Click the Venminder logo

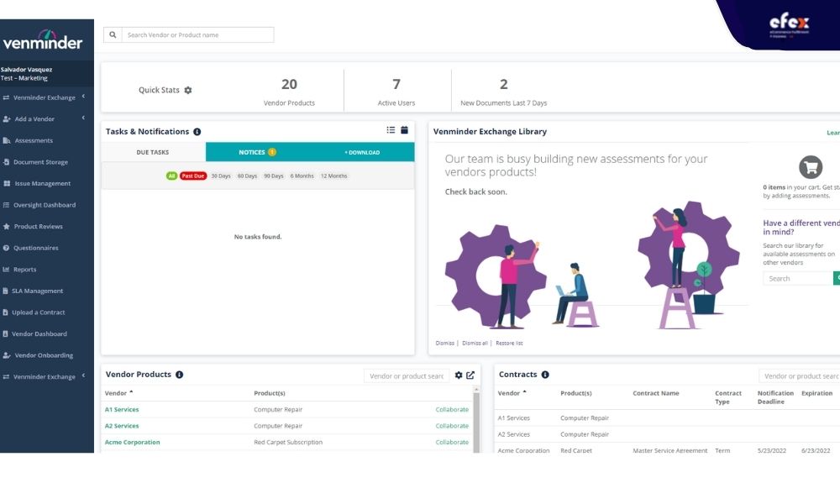[42, 40]
